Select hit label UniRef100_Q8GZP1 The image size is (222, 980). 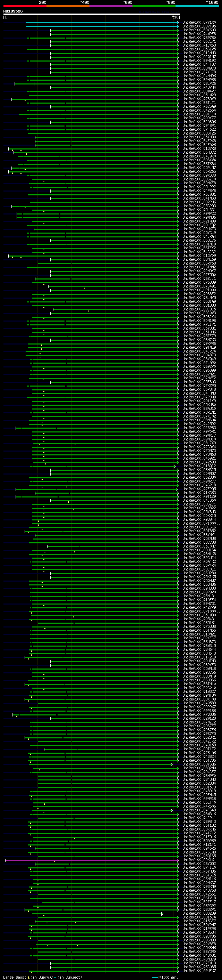[x=199, y=910]
